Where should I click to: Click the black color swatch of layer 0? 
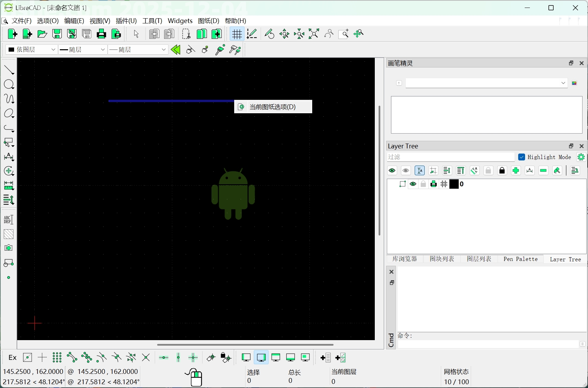455,184
